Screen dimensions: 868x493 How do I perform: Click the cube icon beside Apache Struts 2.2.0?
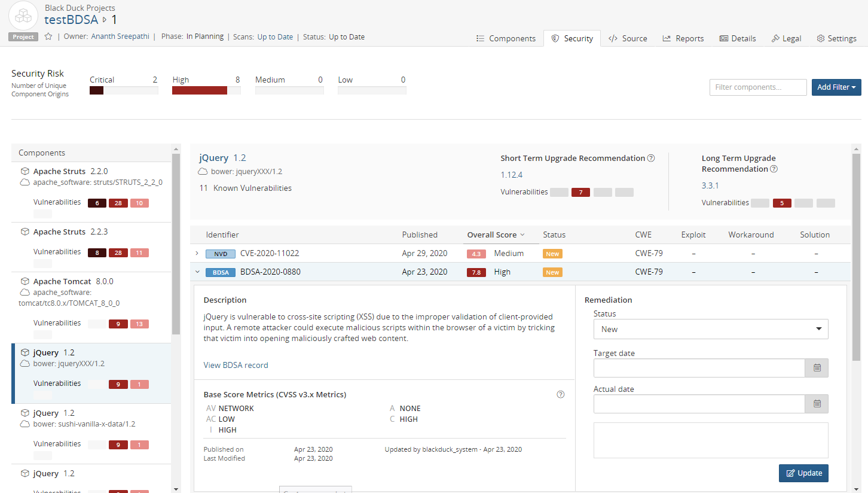[25, 171]
